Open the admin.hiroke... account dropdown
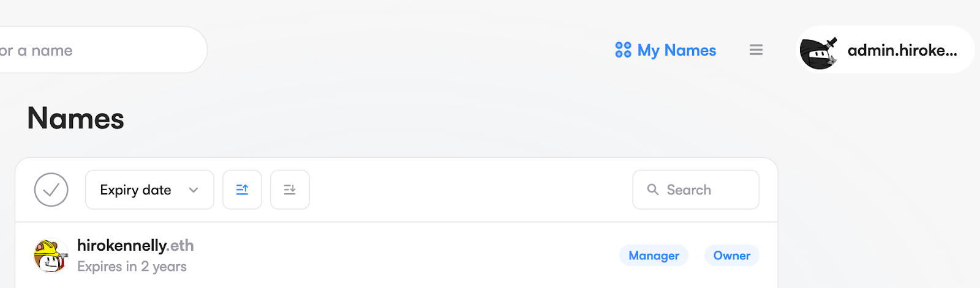 (902, 51)
